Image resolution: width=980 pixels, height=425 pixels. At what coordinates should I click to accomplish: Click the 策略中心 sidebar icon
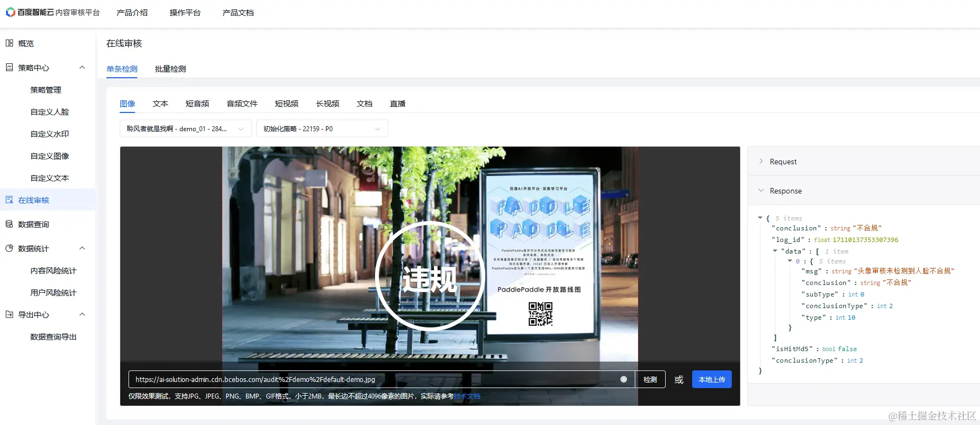[x=9, y=67]
